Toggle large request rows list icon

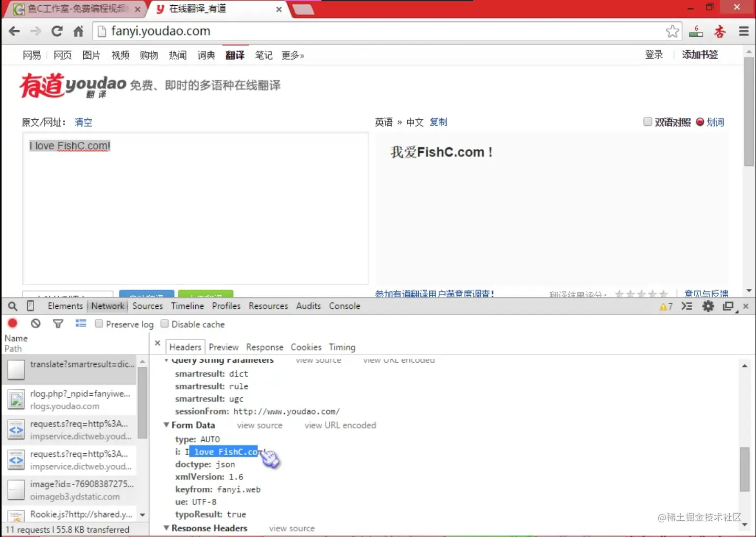point(81,323)
